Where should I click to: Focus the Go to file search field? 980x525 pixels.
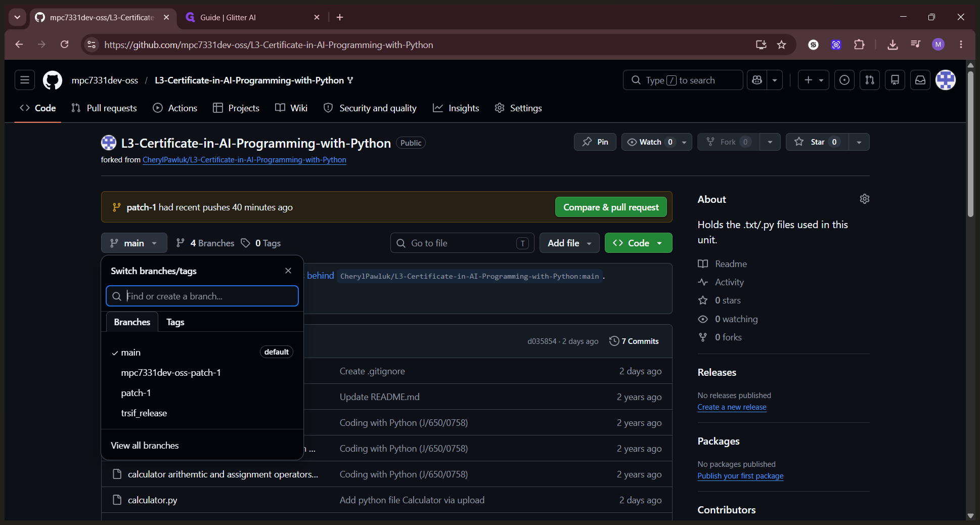(x=462, y=243)
